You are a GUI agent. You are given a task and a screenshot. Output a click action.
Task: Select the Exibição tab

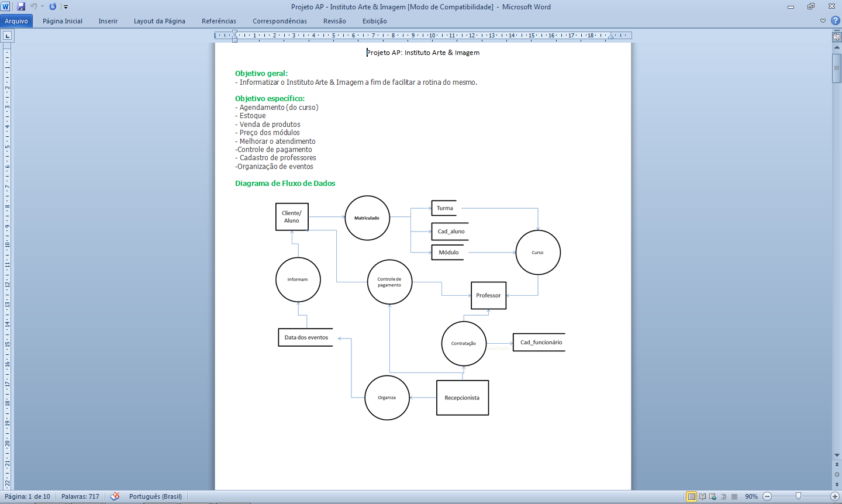click(375, 21)
